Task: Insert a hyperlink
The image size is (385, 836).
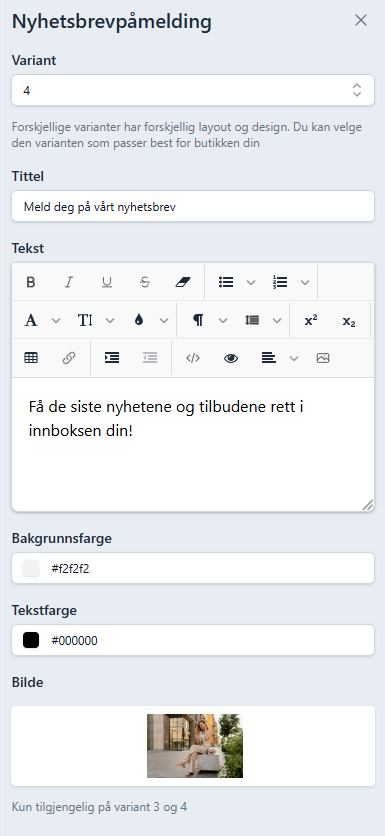Action: pyautogui.click(x=69, y=358)
